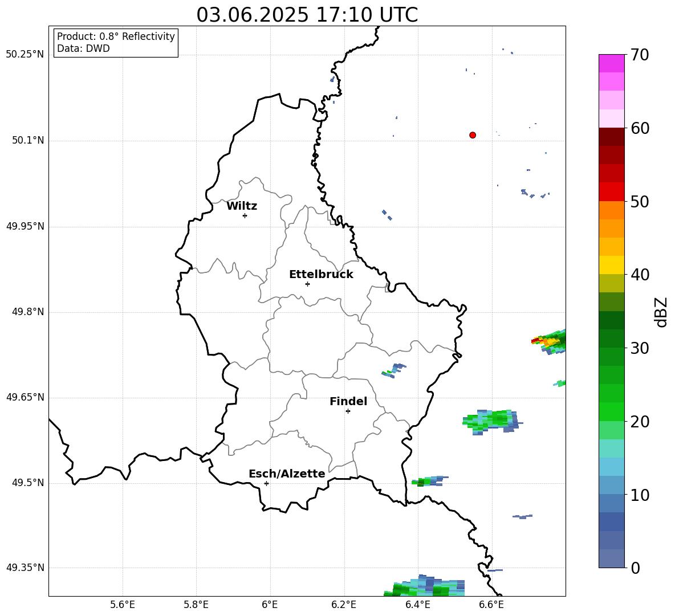Click the colorbar label '50'

640,201
